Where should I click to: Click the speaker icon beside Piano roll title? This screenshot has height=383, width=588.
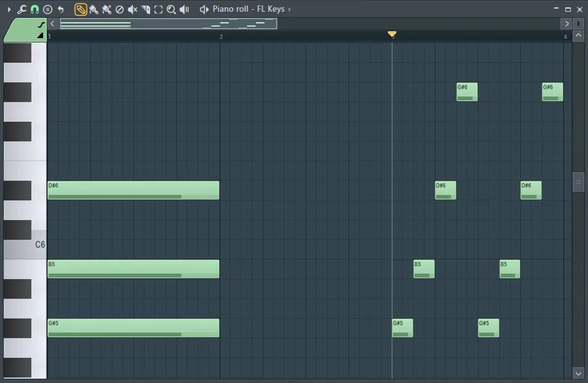204,9
